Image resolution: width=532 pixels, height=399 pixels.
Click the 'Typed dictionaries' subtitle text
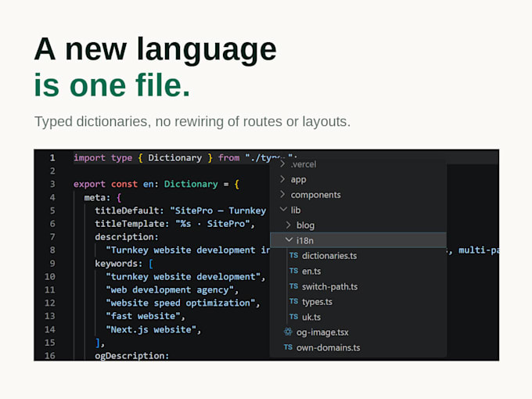pos(192,121)
